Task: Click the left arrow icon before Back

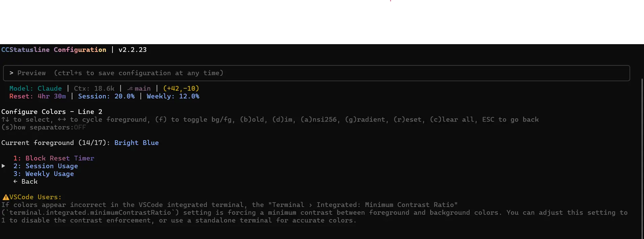Action: pos(15,181)
